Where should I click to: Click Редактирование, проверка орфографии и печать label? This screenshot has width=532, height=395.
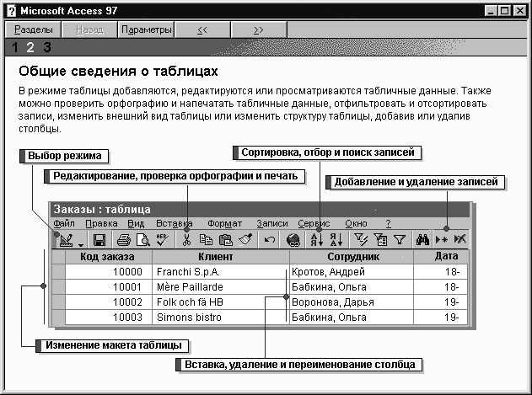pyautogui.click(x=175, y=176)
